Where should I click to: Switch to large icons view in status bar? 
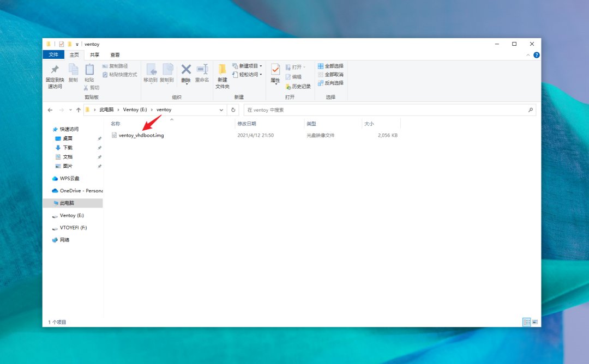click(x=535, y=322)
